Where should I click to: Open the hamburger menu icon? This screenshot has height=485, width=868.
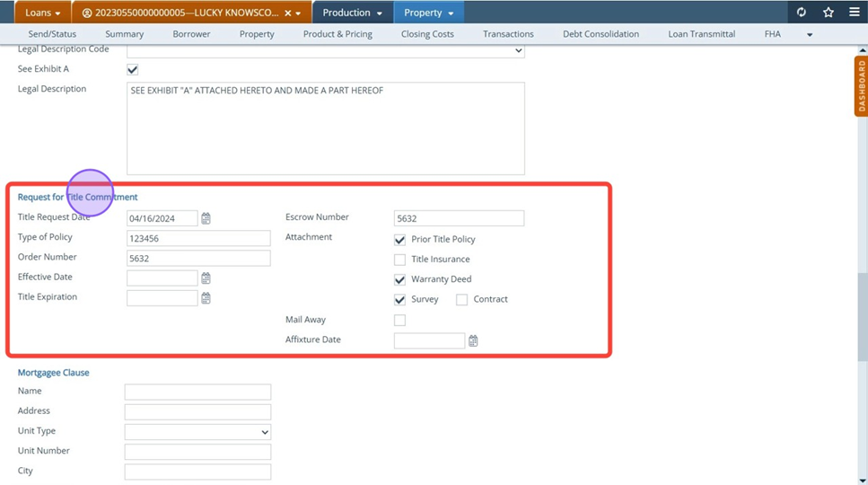pyautogui.click(x=855, y=13)
